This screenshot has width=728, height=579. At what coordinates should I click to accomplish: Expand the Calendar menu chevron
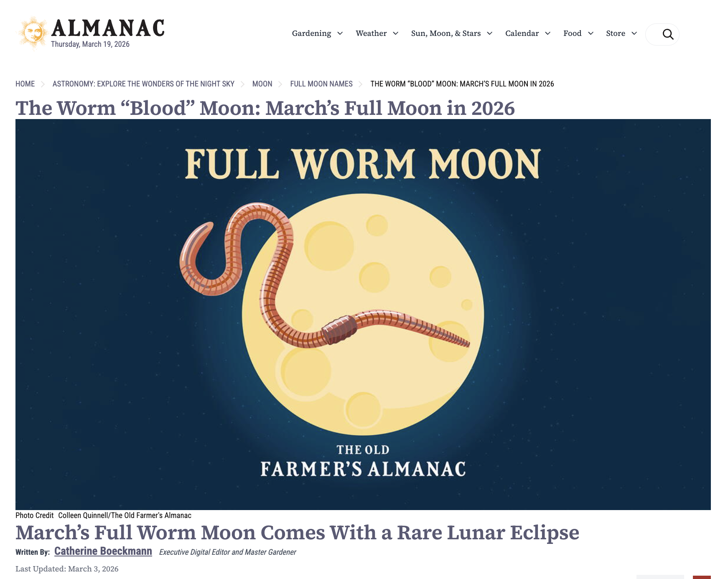point(547,33)
